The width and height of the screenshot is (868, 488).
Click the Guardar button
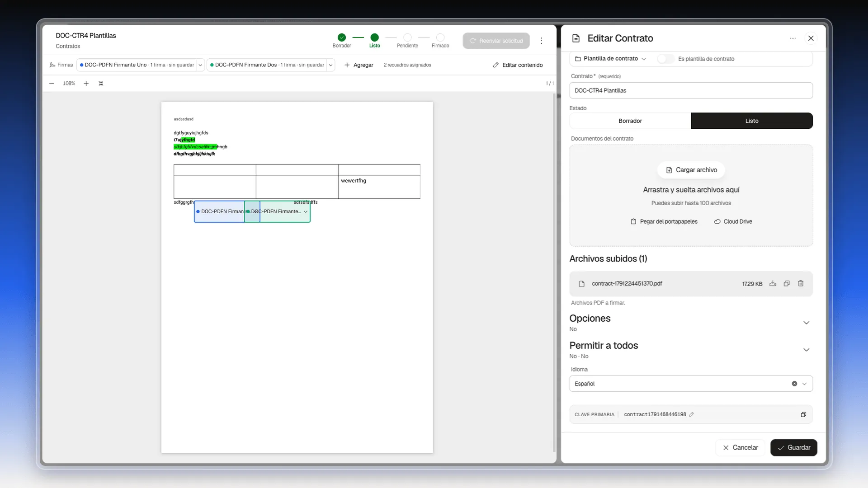(x=793, y=447)
